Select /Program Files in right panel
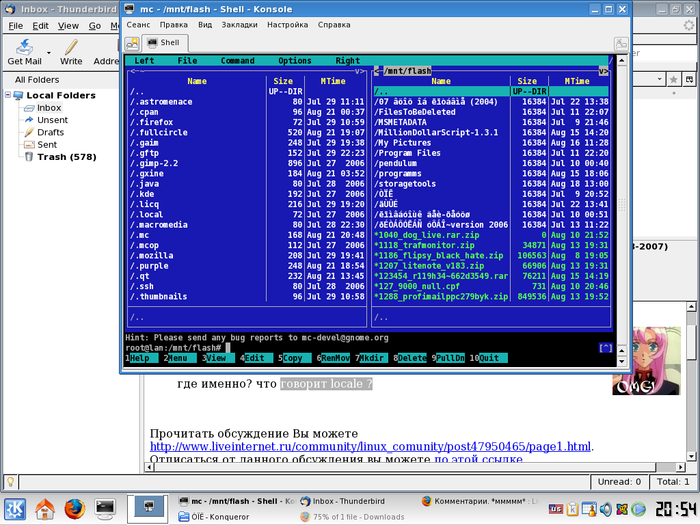The image size is (700, 525). click(491, 153)
